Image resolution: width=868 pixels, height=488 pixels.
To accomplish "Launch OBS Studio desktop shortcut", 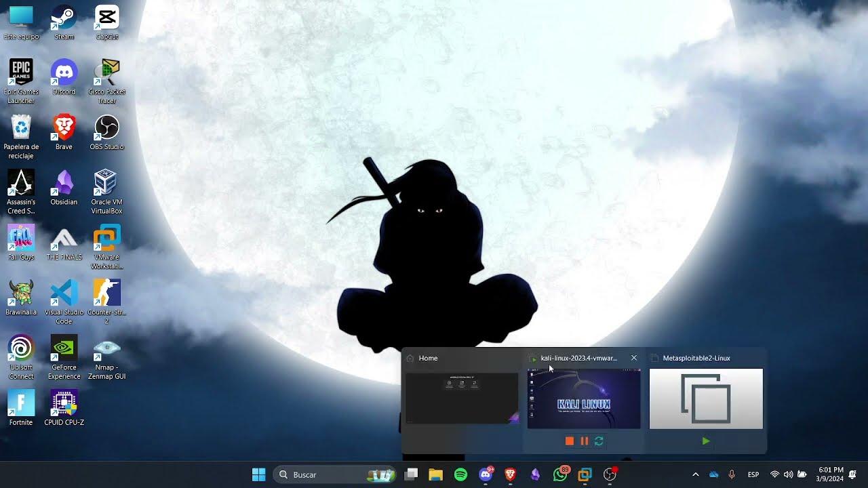I will (107, 133).
